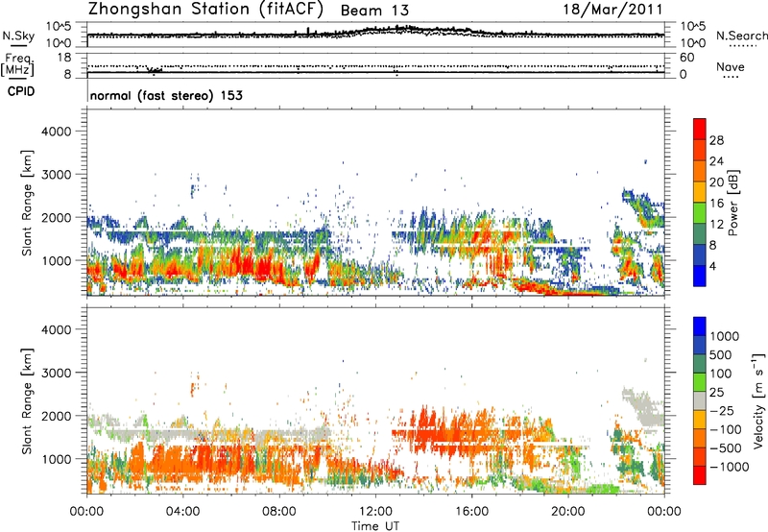Click the 08:00 time tick label
This screenshot has height=532, width=768.
(x=279, y=512)
